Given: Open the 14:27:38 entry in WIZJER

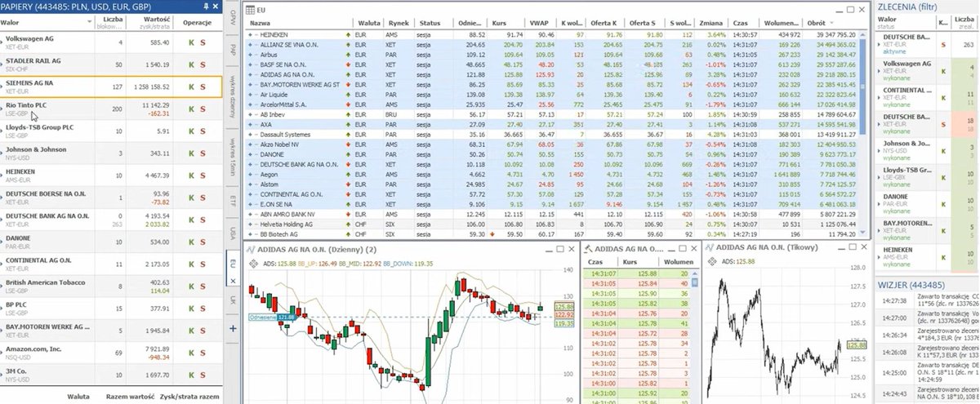Looking at the screenshot, I should (926, 302).
